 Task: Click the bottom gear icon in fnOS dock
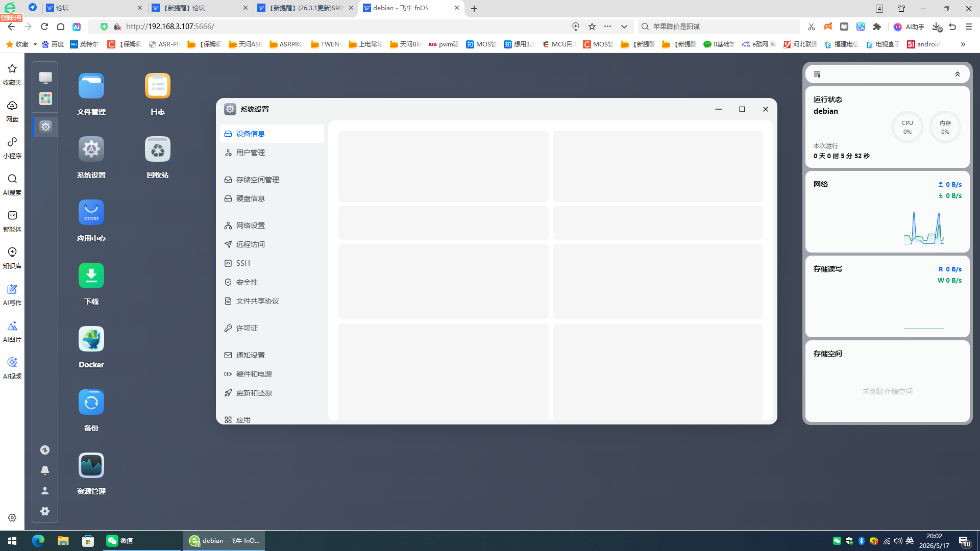45,511
